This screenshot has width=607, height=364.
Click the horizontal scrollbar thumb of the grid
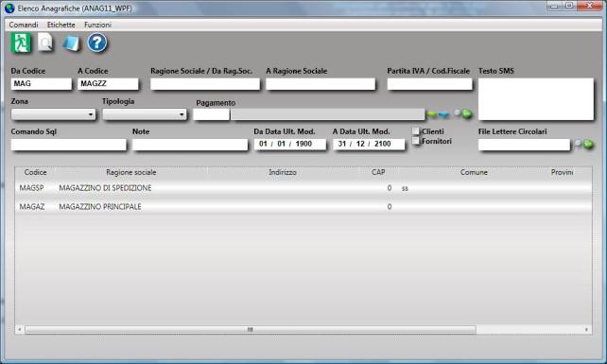[x=250, y=330]
